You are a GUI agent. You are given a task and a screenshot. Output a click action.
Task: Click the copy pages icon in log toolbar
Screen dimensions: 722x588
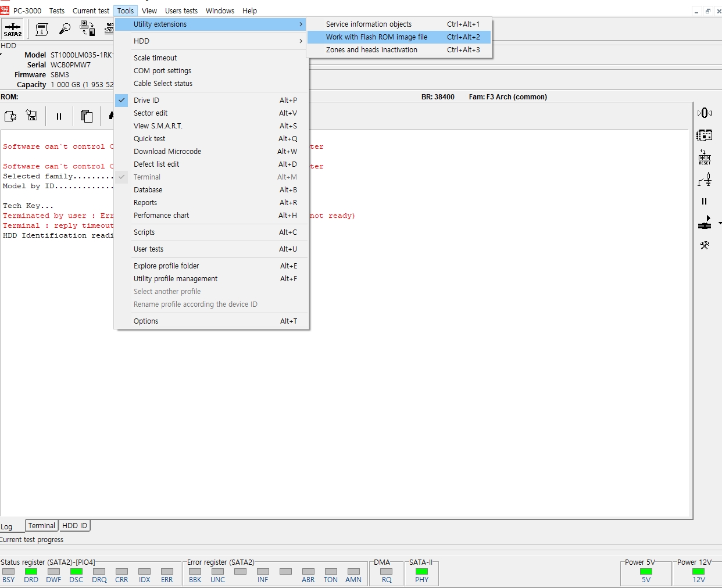[87, 116]
